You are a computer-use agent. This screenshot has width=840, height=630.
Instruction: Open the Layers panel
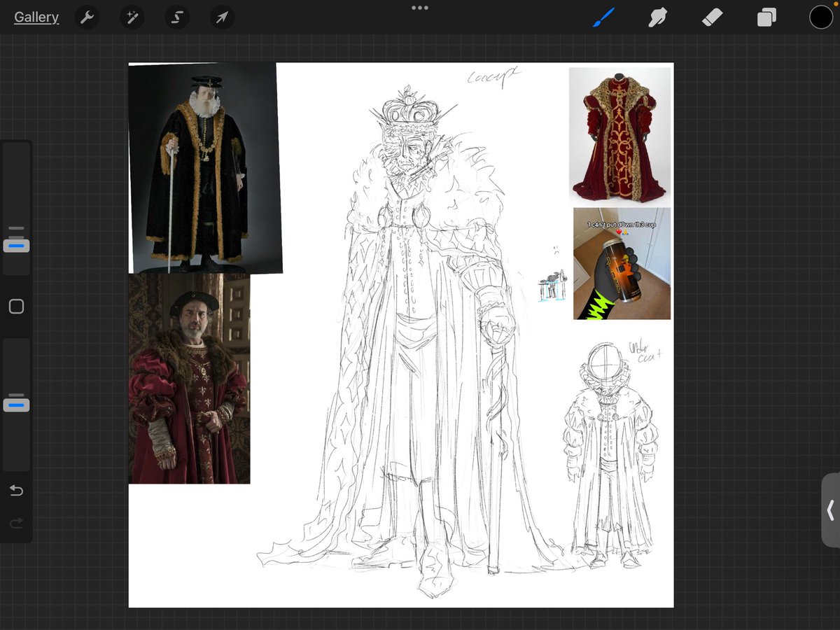click(x=766, y=17)
